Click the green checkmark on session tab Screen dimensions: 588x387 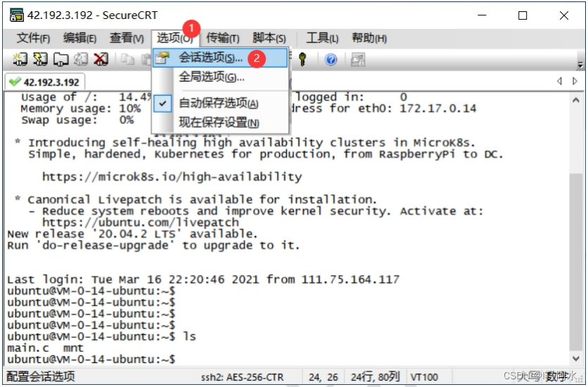tap(15, 82)
